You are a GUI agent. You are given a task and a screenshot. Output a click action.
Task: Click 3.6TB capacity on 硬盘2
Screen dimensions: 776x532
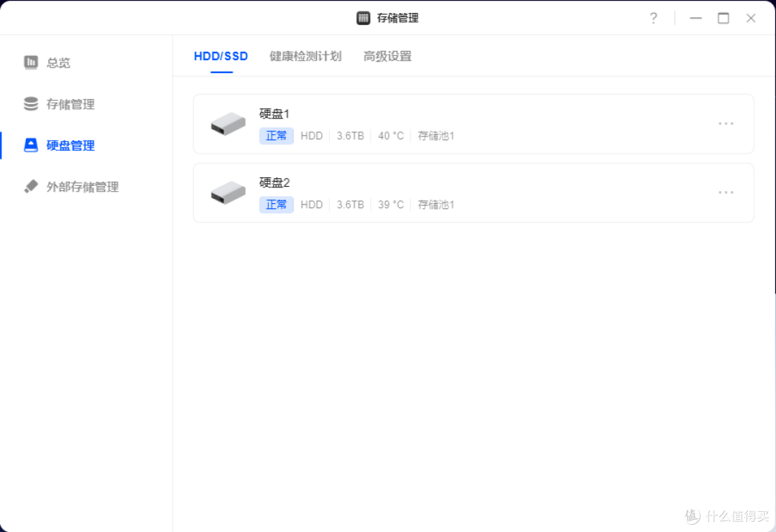pos(351,204)
